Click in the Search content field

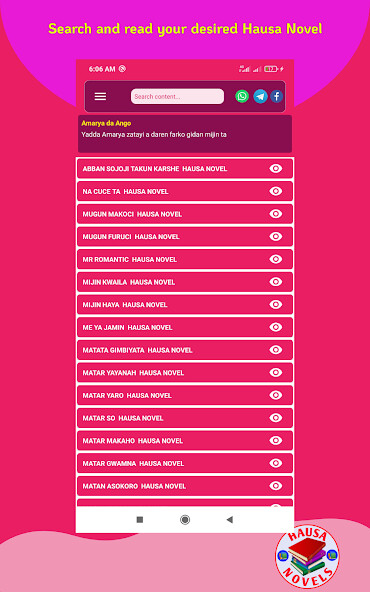click(x=177, y=96)
